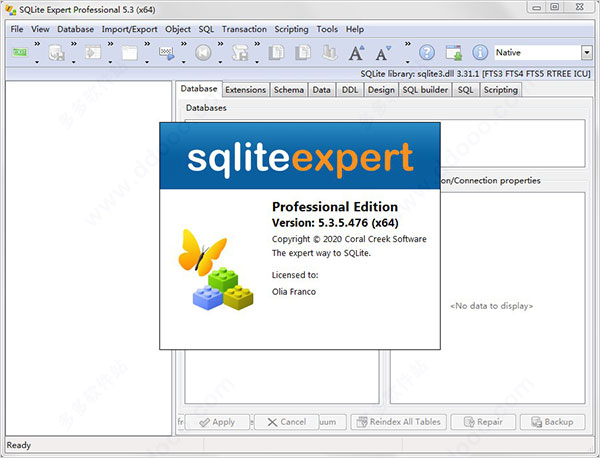This screenshot has height=458, width=600.
Task: Click inside the Native style combo box field
Action: (538, 52)
